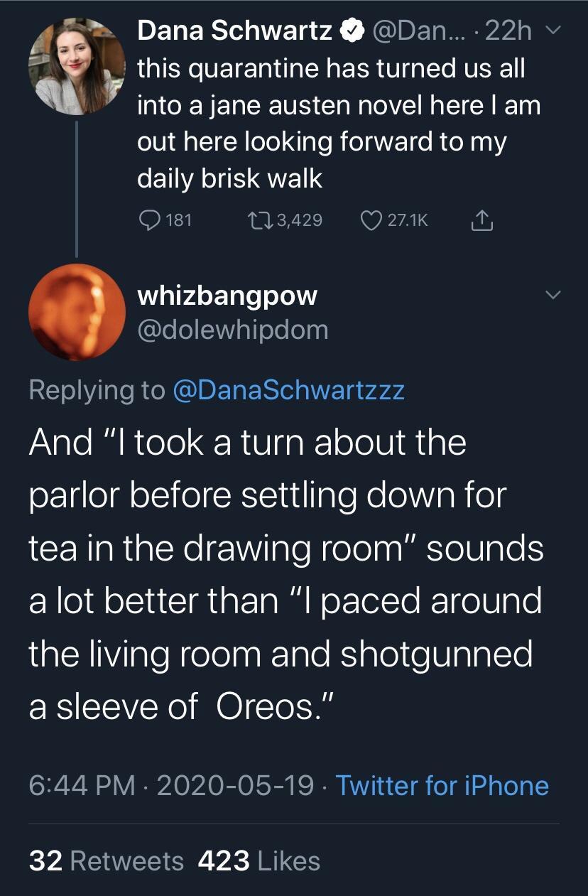This screenshot has height=896, width=588.
Task: Open Dana Schwartz's profile picture
Action: pos(77,66)
